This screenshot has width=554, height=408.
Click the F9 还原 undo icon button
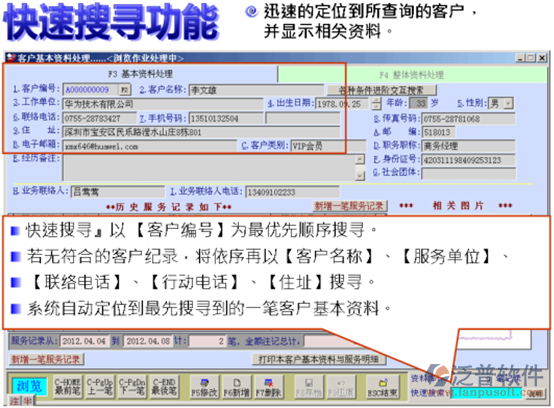click(x=341, y=387)
